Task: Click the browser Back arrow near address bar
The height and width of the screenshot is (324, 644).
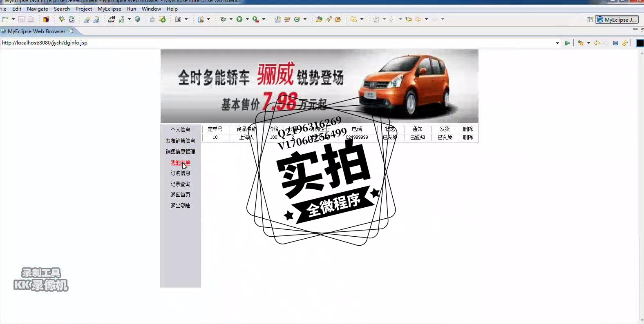Action: pos(597,43)
